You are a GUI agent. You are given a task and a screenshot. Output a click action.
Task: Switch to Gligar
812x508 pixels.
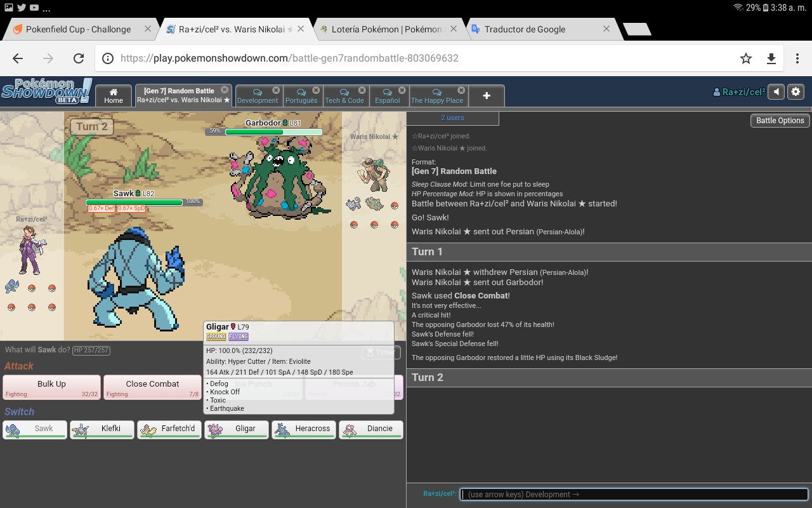tap(237, 429)
